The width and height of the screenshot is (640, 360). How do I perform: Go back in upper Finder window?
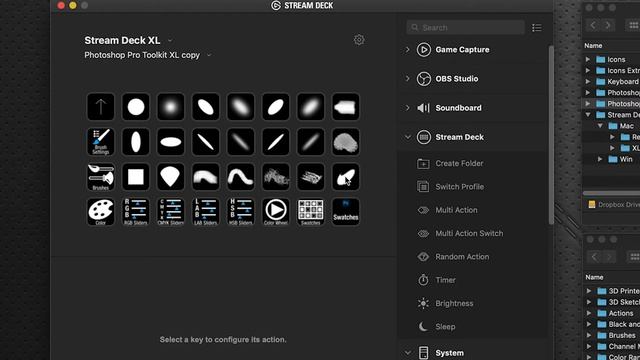pos(593,25)
